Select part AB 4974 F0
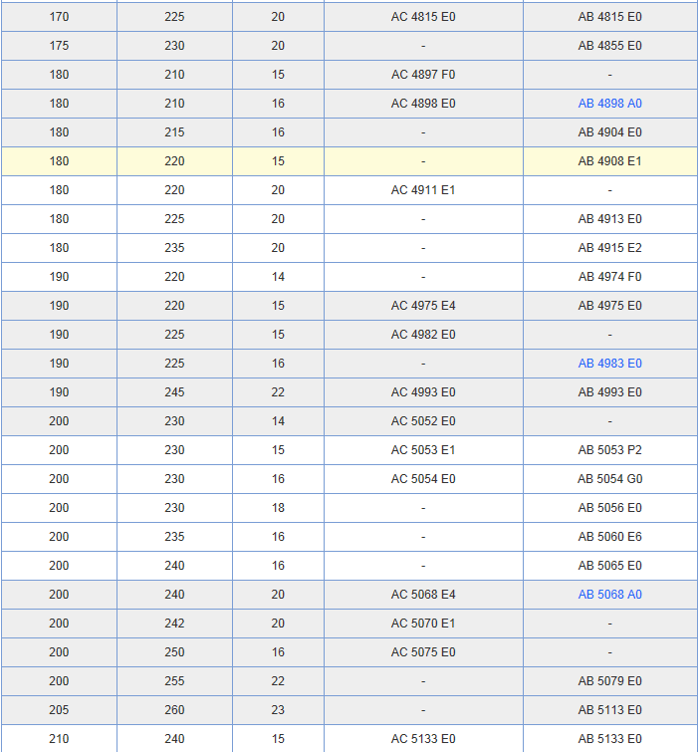This screenshot has width=700, height=752. click(609, 277)
